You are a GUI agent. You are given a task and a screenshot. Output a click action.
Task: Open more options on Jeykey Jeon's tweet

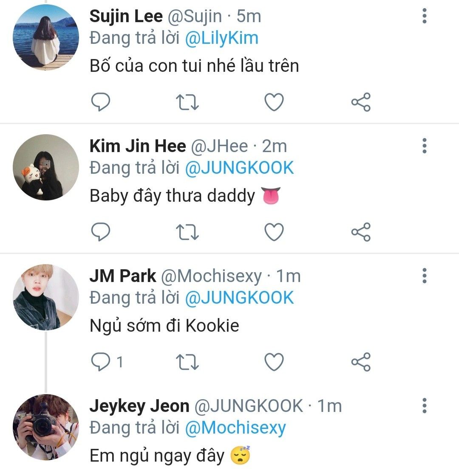[x=425, y=406]
